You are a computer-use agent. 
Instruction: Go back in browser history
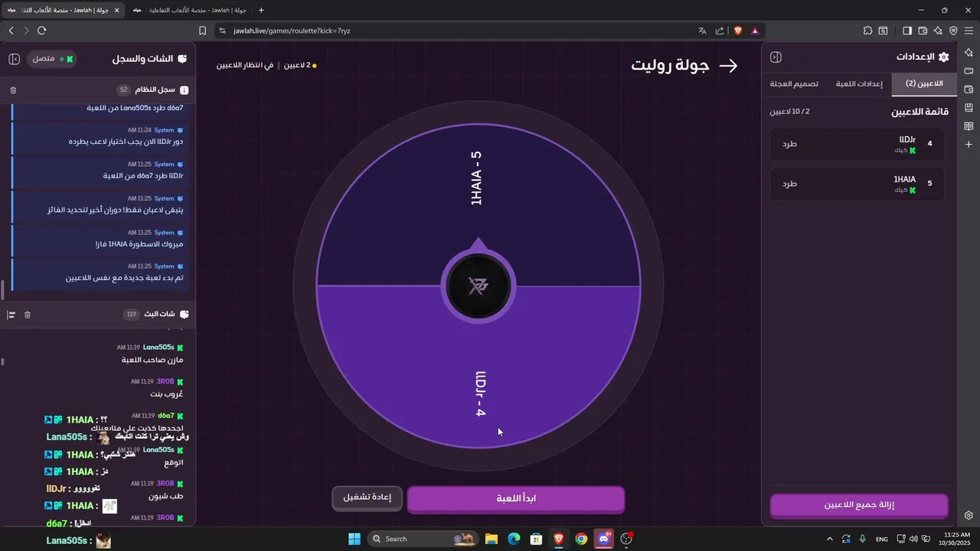[x=11, y=31]
